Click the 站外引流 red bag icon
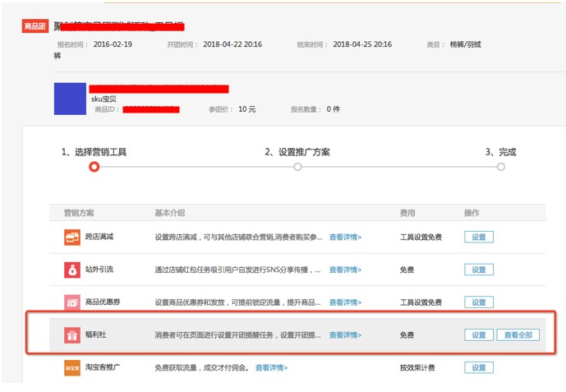The height and width of the screenshot is (392, 566). (72, 270)
